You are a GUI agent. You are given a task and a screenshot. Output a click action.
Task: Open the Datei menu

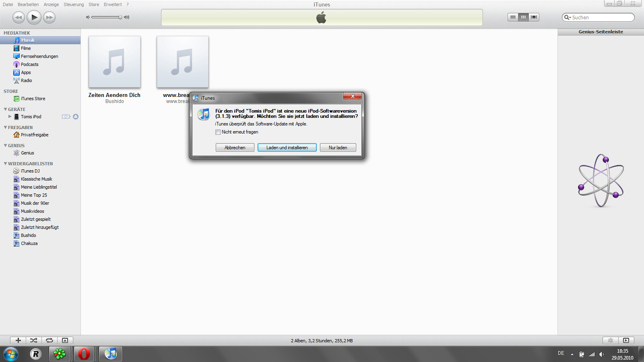click(8, 4)
